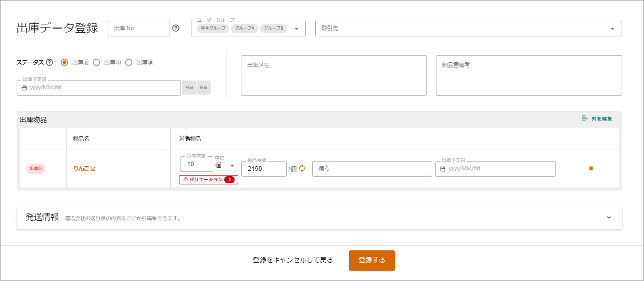Screen dimensions: 644x281
Task: Click the グループB chip
Action: [x=274, y=29]
